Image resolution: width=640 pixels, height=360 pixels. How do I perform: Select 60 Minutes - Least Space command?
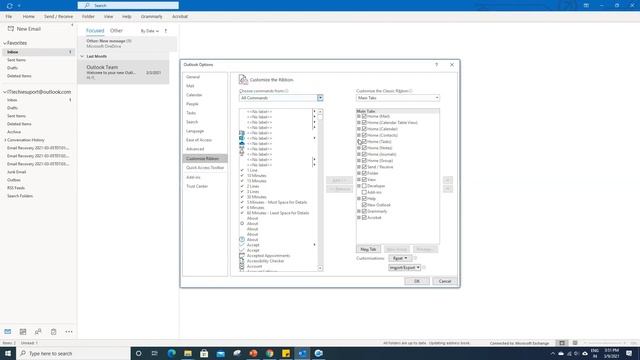click(x=278, y=213)
